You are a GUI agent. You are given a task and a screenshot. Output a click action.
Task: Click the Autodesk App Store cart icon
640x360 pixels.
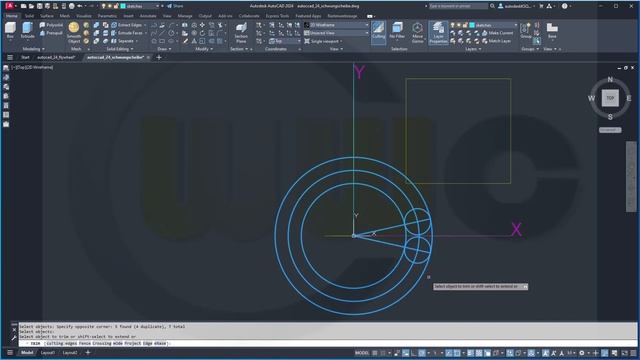click(x=541, y=6)
